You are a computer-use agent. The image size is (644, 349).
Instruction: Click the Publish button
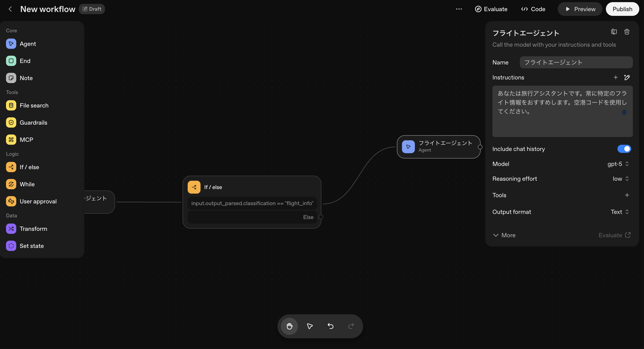(x=622, y=9)
